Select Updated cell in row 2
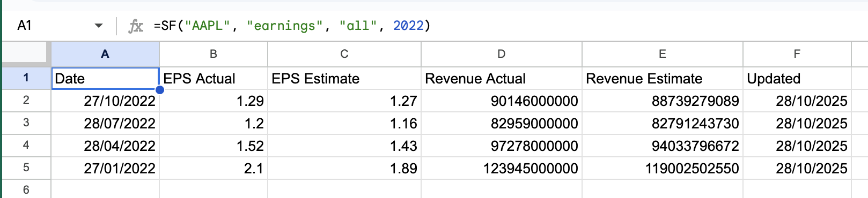Screen dimensions: 868x198 797,101
